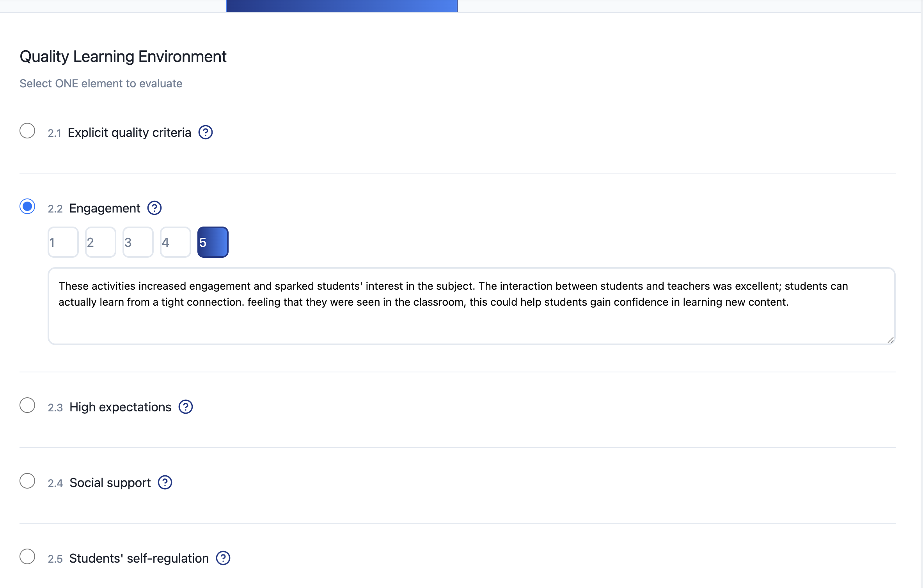923x588 pixels.
Task: Click help icon beside Students' self-regulation
Action: 223,558
